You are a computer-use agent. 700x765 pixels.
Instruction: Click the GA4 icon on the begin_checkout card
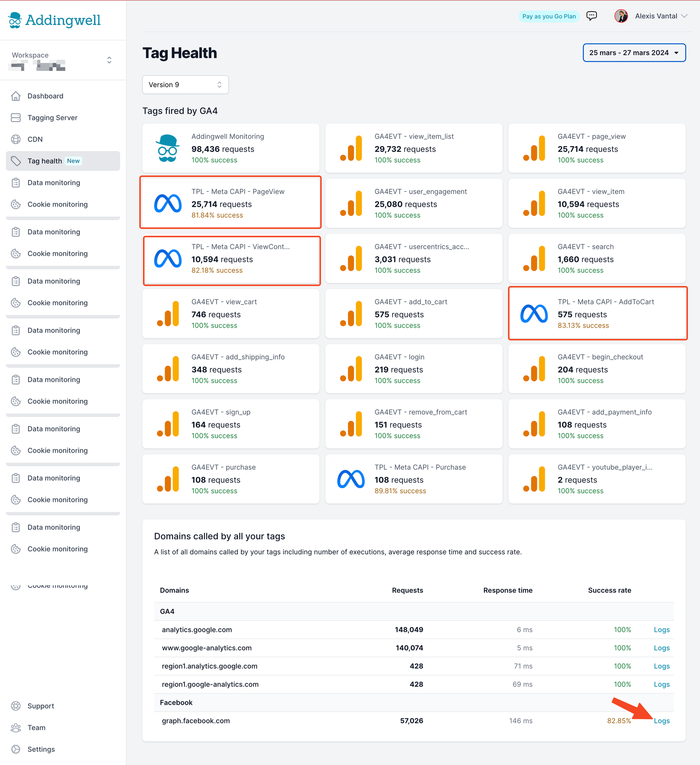pyautogui.click(x=534, y=369)
